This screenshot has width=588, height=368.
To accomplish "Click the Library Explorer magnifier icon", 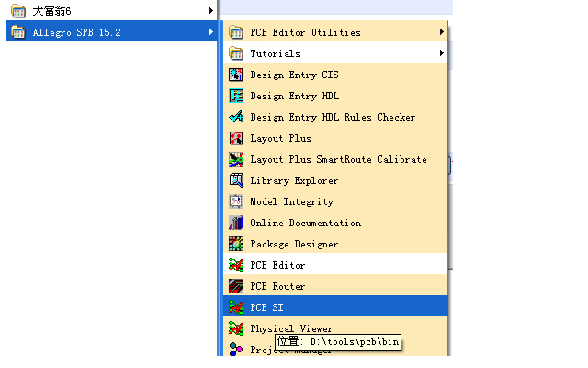I will (x=236, y=180).
